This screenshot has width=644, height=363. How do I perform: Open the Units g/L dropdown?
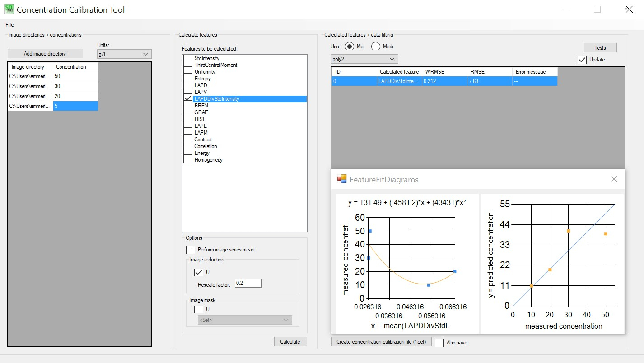(124, 54)
